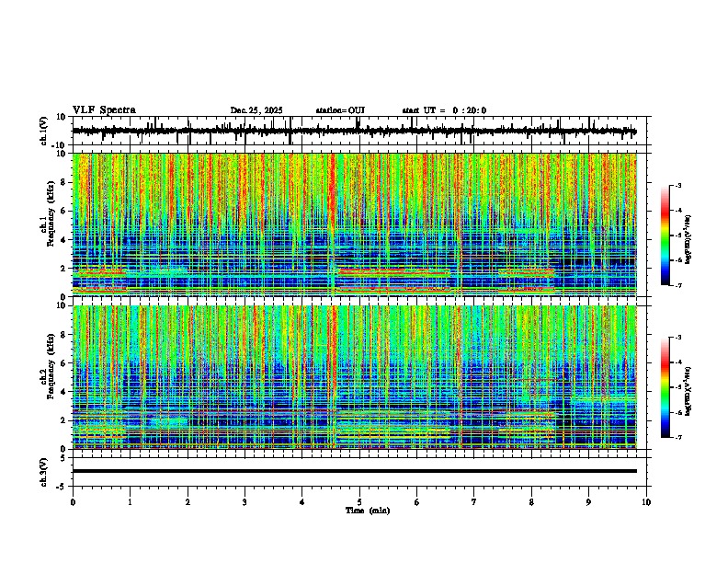The height and width of the screenshot is (563, 728).
Task: Click time axis tick label "3"
Action: point(245,502)
